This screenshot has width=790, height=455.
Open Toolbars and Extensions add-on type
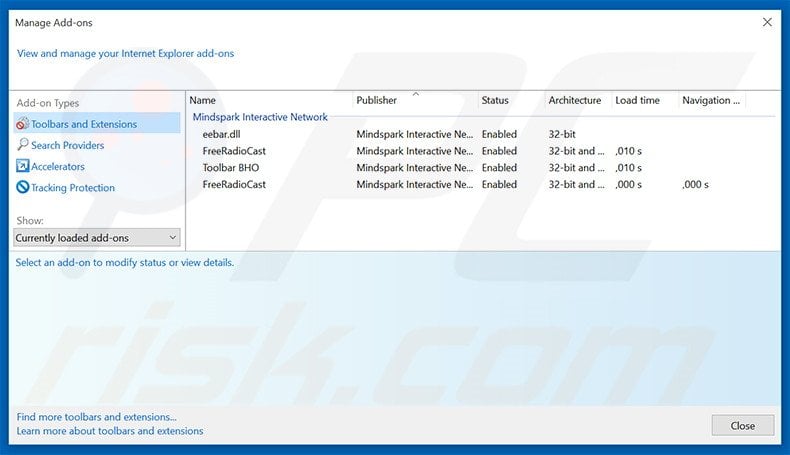pyautogui.click(x=97, y=123)
